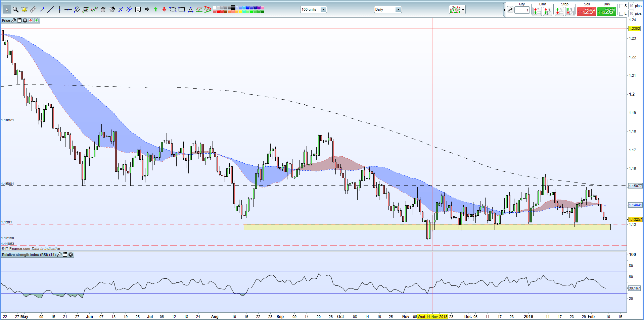Image resolution: width=644 pixels, height=320 pixels.
Task: Click the red Sell 1.1325 button
Action: tap(586, 11)
